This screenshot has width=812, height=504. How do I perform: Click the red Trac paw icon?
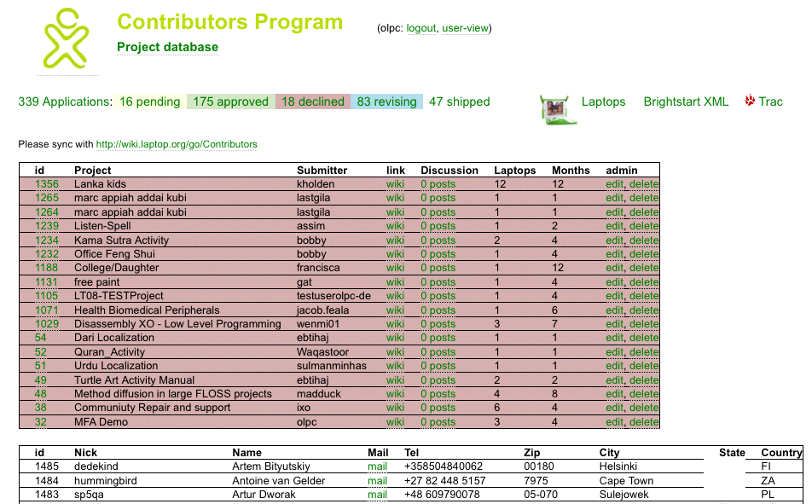pyautogui.click(x=750, y=101)
